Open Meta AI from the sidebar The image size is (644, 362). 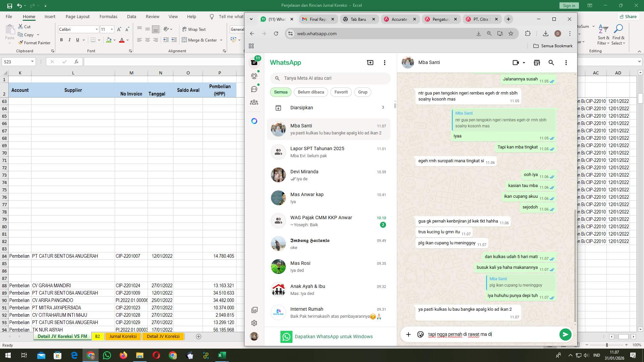click(x=254, y=121)
